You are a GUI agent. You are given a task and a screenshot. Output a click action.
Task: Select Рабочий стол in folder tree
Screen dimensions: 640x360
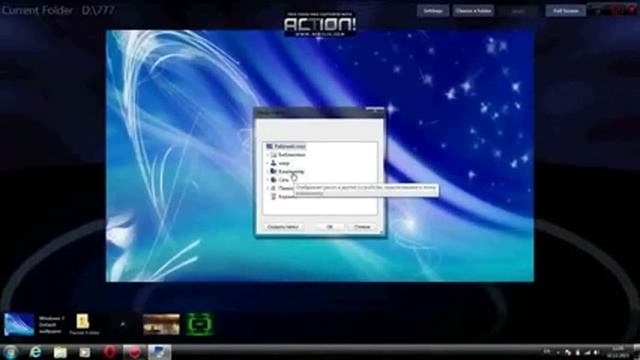[286, 146]
